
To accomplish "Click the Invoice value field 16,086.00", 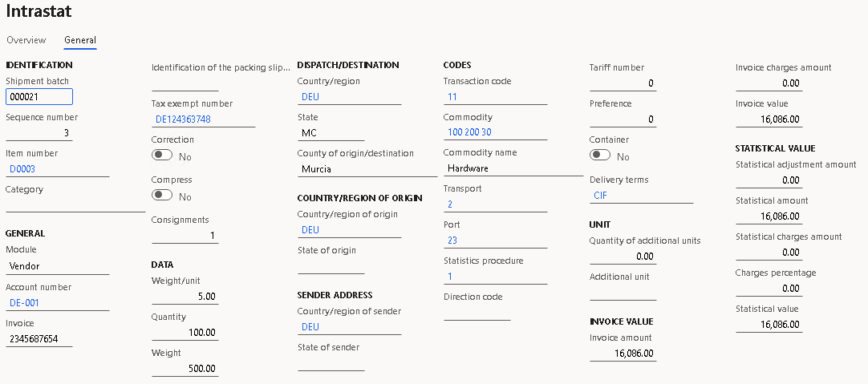I will [769, 119].
